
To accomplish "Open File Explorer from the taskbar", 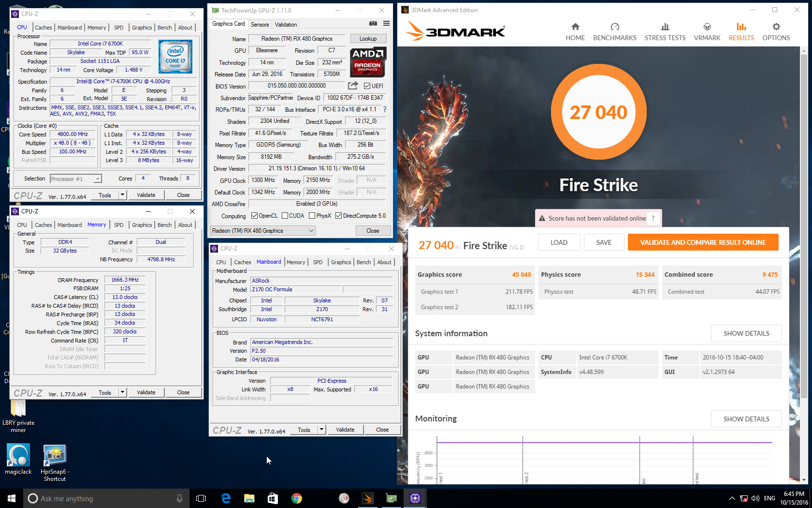I will coord(249,498).
